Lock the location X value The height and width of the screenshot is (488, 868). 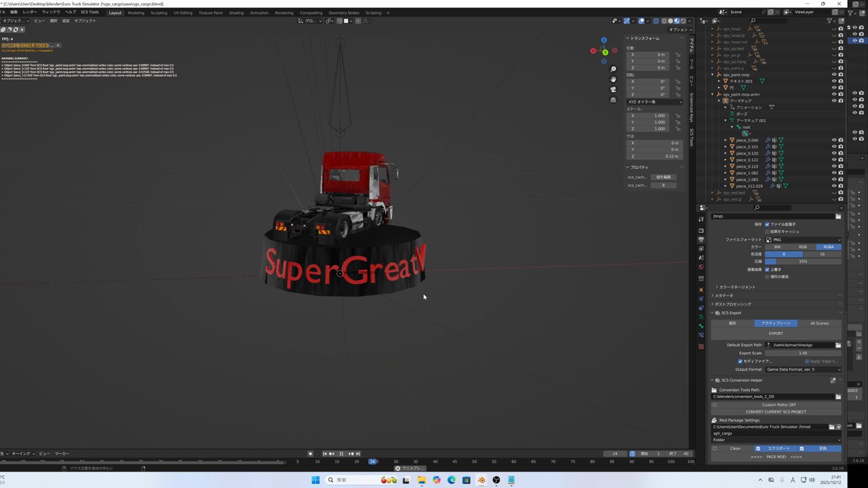coord(677,54)
